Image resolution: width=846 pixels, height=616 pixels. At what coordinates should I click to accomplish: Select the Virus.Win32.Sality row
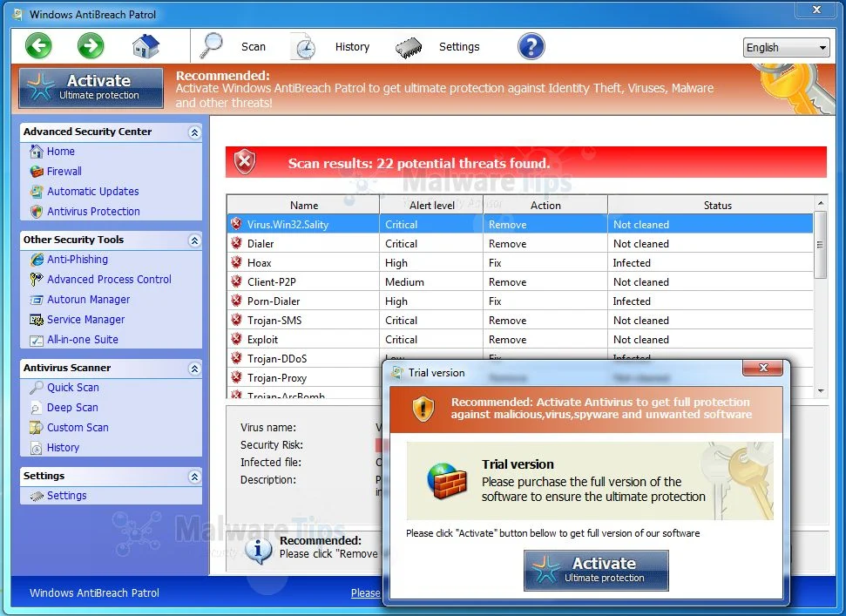(520, 225)
